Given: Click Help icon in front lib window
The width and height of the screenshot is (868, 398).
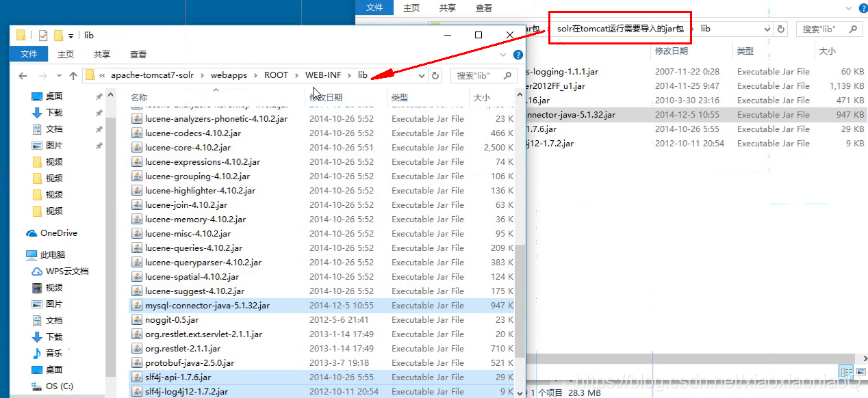Looking at the screenshot, I should pos(518,54).
